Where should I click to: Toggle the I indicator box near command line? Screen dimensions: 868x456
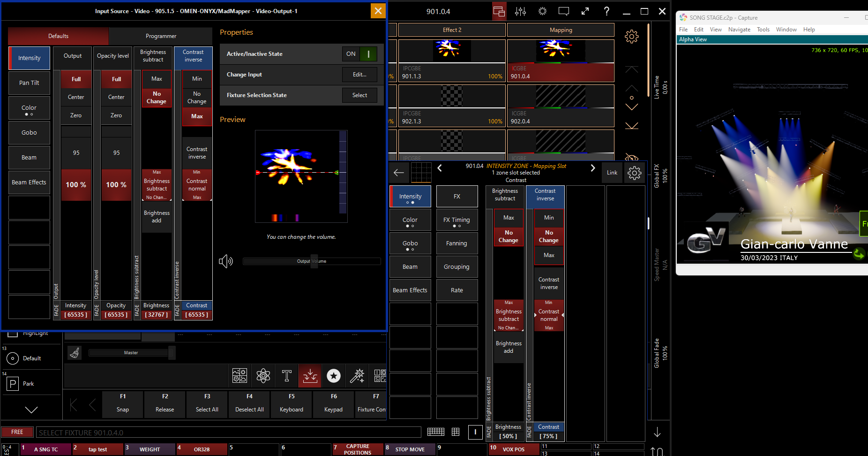click(x=475, y=432)
